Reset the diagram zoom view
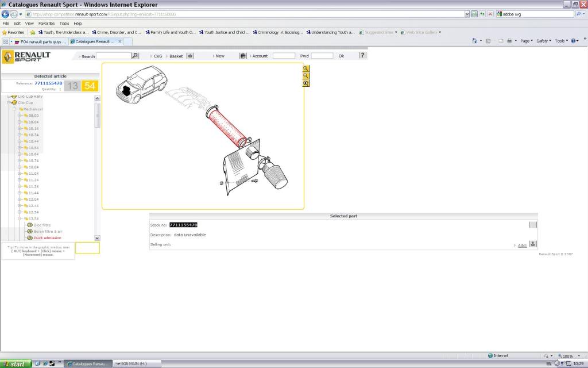 pos(305,83)
